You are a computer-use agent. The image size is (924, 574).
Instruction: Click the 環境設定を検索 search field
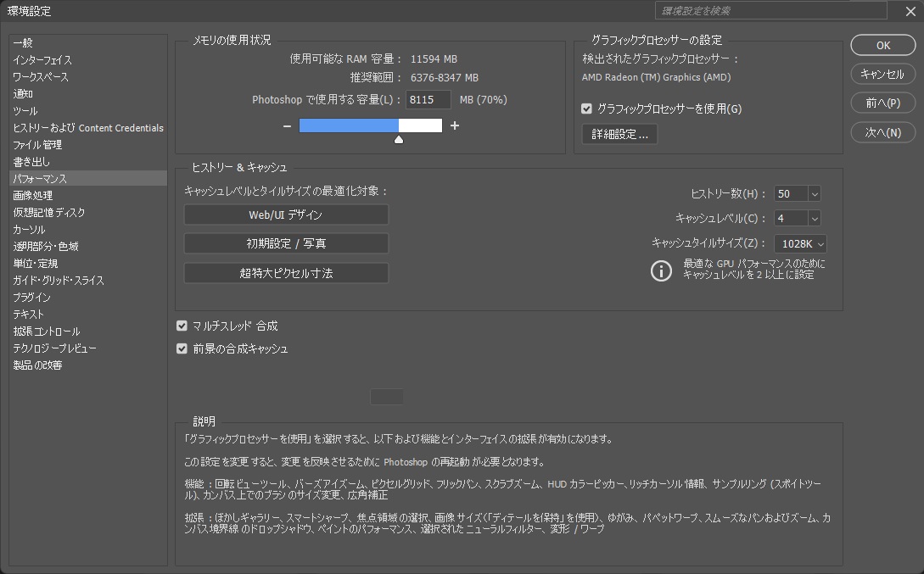point(770,10)
